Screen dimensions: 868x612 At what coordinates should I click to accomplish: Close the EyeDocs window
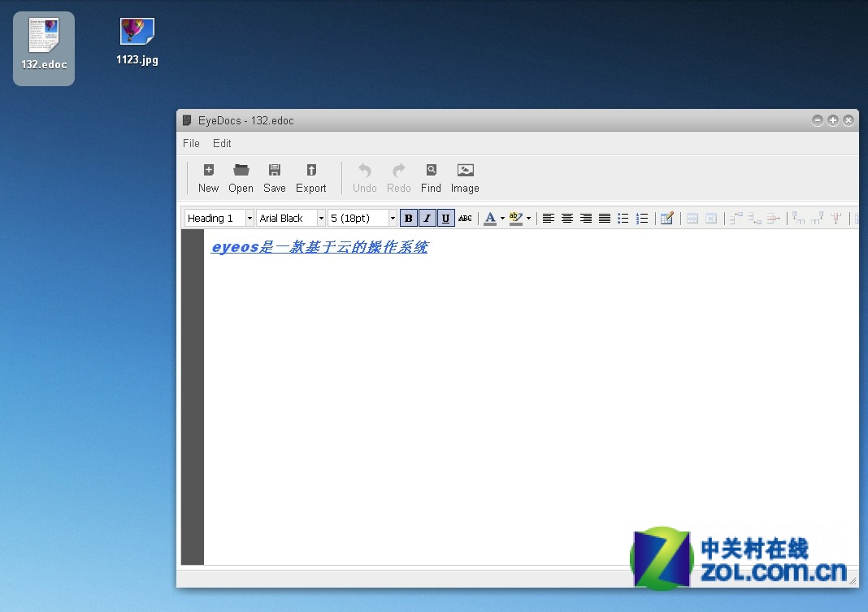click(848, 120)
